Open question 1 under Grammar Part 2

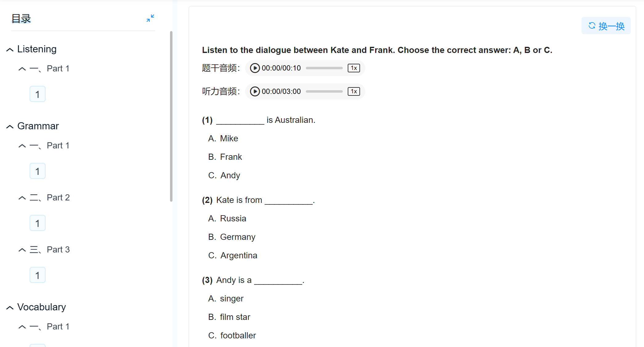click(38, 223)
